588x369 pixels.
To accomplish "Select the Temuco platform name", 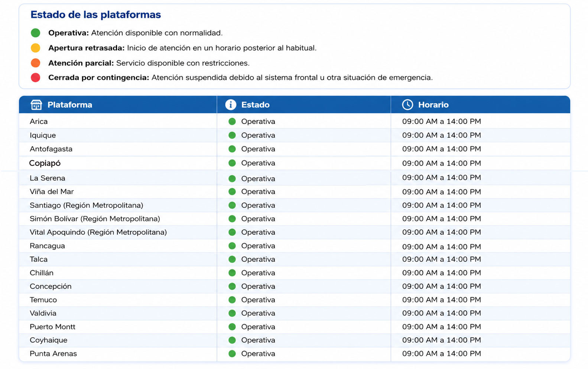I will tap(43, 300).
